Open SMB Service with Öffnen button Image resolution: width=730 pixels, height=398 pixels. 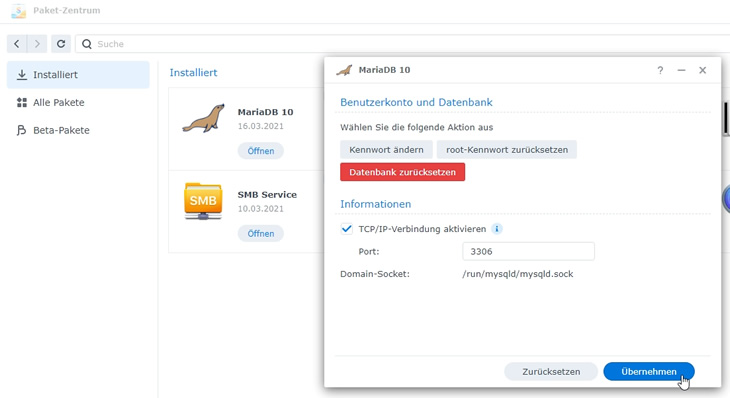pos(261,233)
